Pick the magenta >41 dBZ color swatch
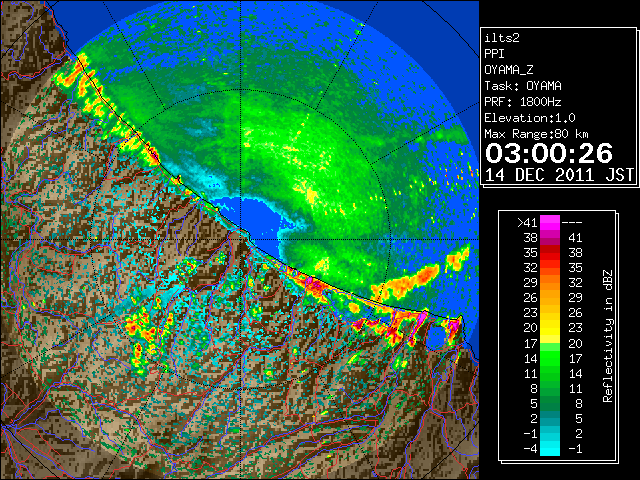 pos(550,222)
